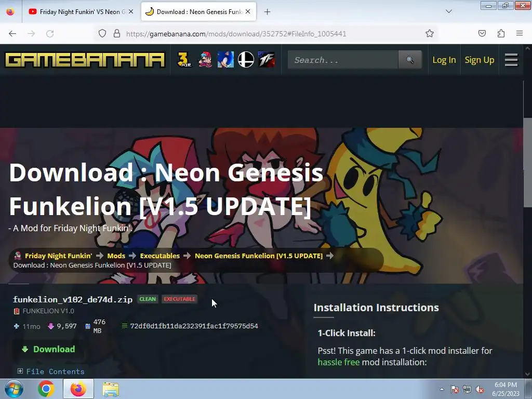Open the Executables breadcrumb link
The height and width of the screenshot is (399, 532).
point(160,256)
